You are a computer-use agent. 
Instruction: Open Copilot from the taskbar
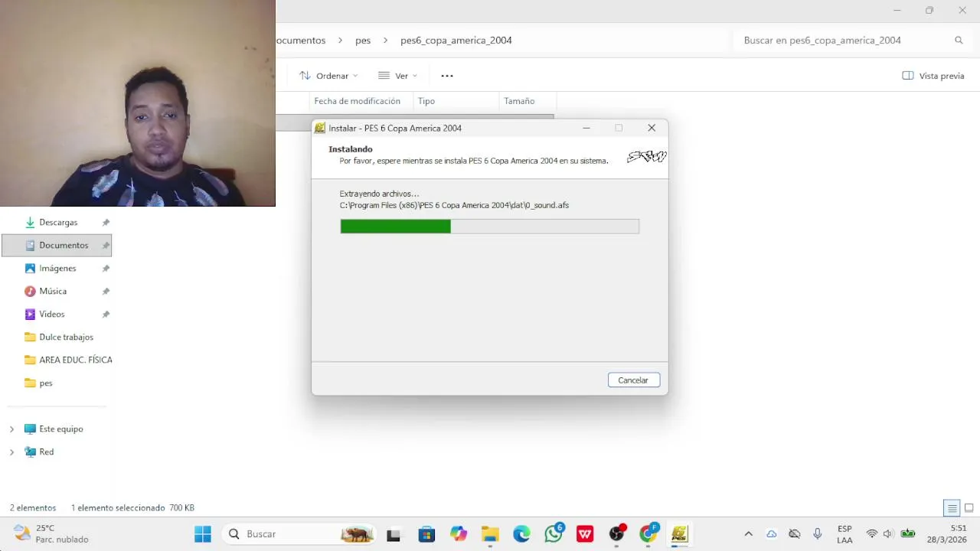click(x=459, y=534)
